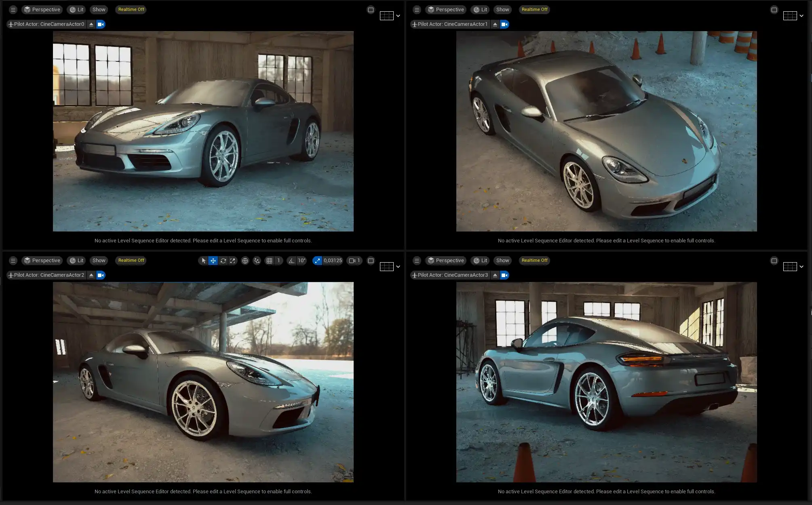Activate the Scale tool
812x505 pixels.
(x=233, y=261)
